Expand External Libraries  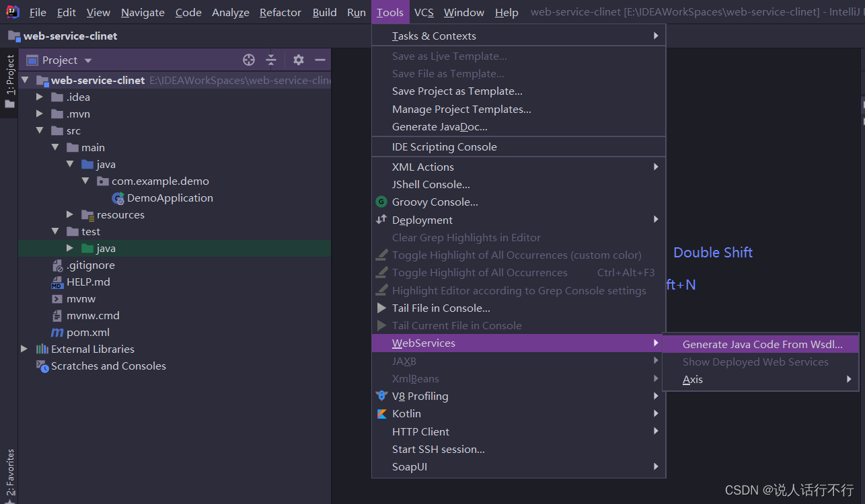coord(24,349)
